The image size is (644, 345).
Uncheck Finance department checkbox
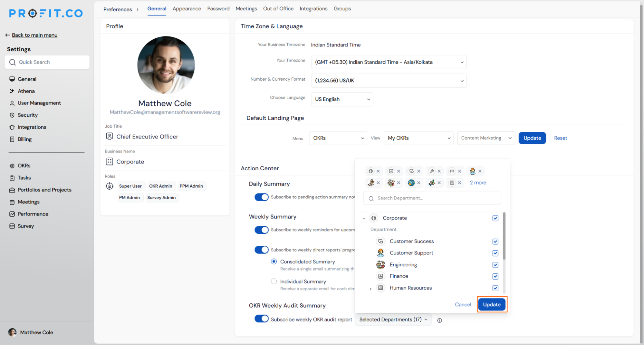495,276
